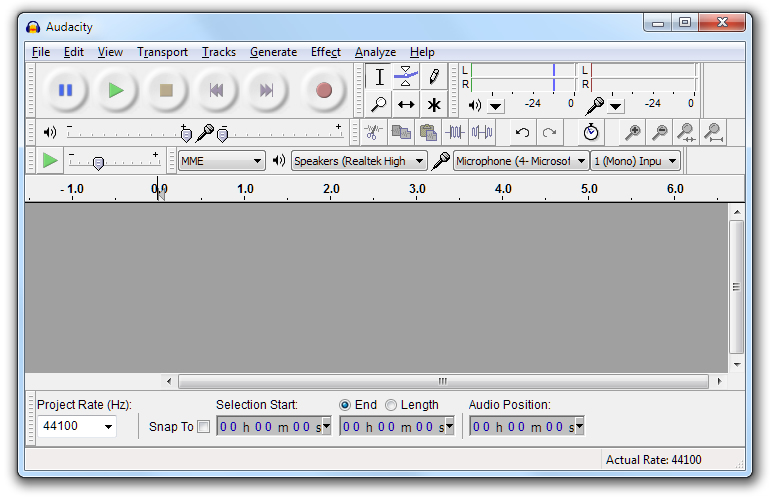Viewport: 780px width, 504px height.
Task: Open the Analyze menu
Action: (375, 52)
